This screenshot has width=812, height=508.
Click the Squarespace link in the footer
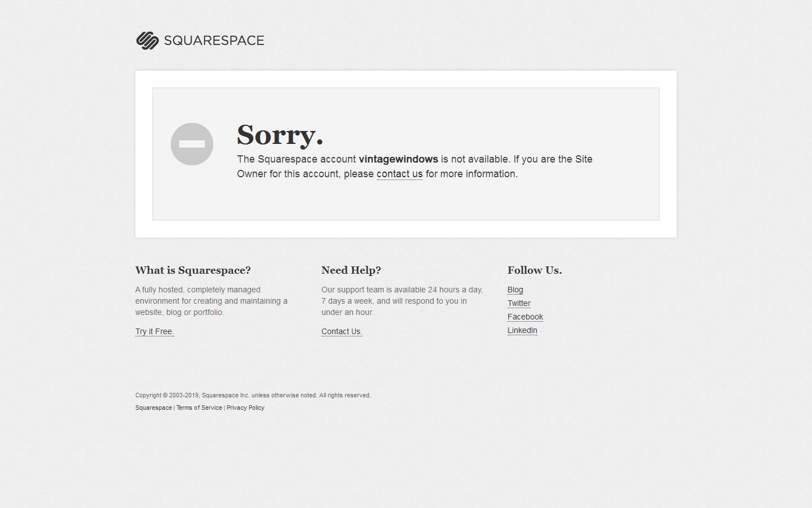tap(153, 408)
